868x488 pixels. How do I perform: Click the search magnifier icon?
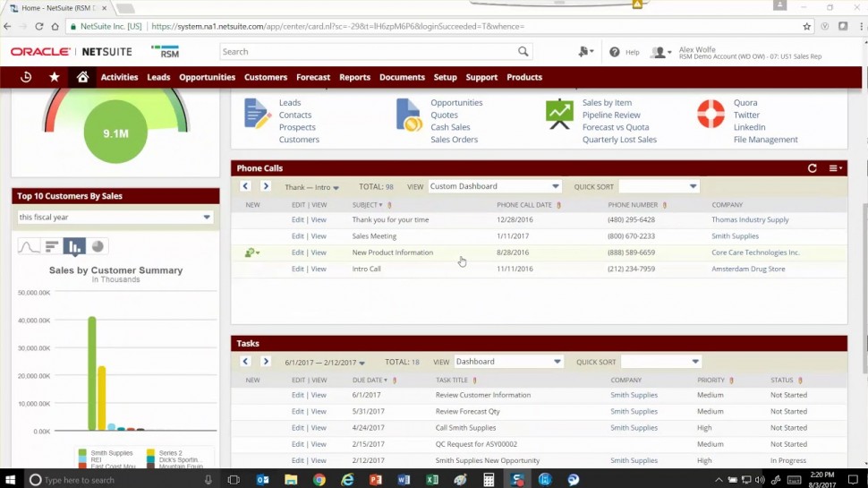523,52
